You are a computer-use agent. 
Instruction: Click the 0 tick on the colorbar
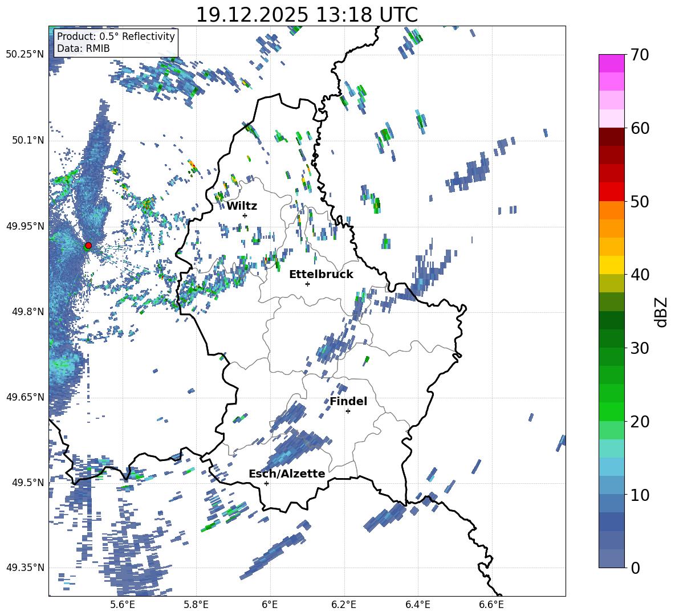coord(635,568)
